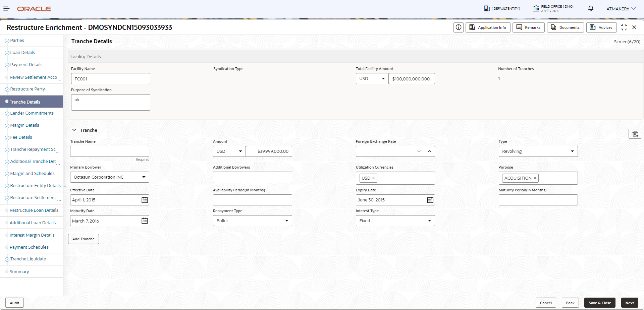Open Repayment Type dropdown
The width and height of the screenshot is (644, 310).
(x=252, y=221)
